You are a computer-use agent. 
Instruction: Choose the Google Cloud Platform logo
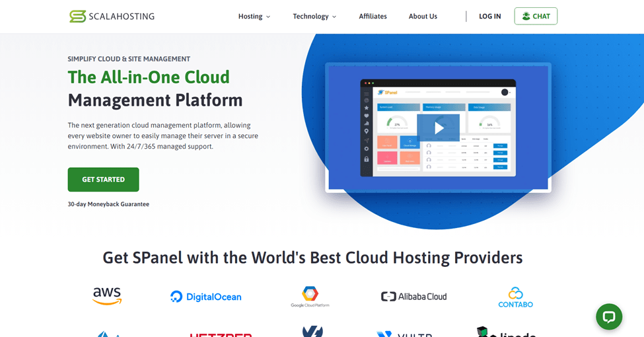(310, 297)
